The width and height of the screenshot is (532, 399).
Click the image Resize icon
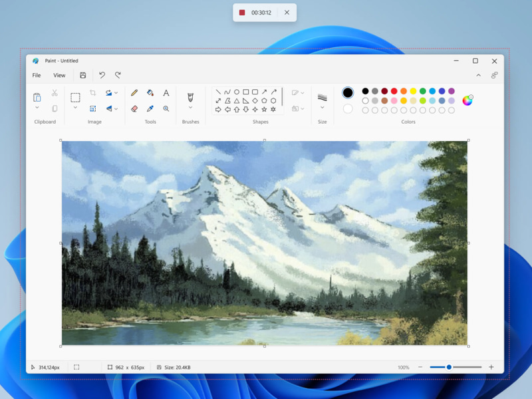(x=92, y=108)
